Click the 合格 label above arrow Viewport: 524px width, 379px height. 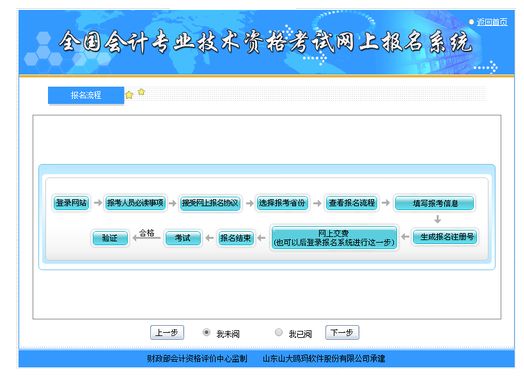tap(147, 232)
